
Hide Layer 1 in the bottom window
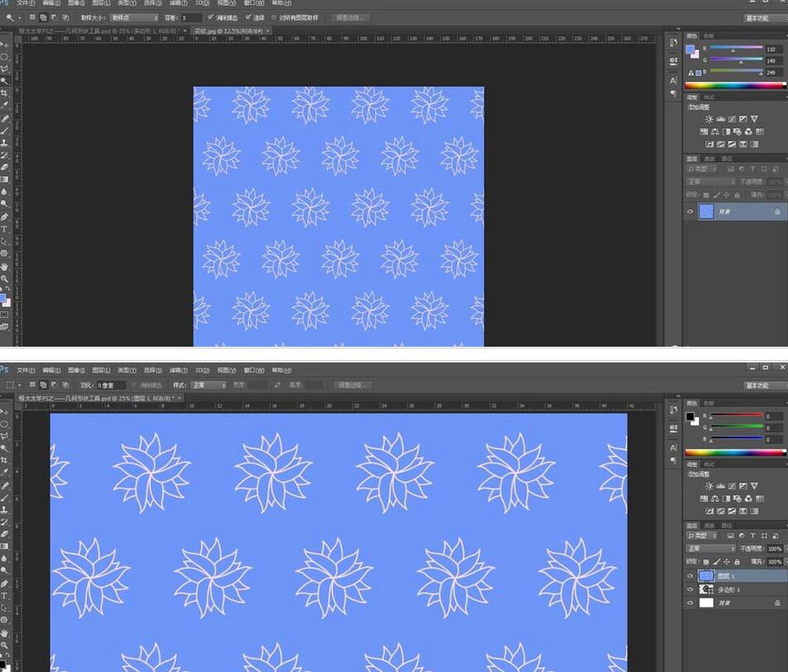(690, 576)
